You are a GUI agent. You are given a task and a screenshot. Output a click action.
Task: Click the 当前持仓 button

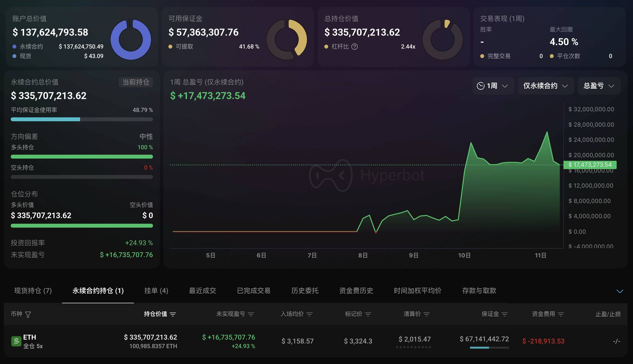[136, 82]
